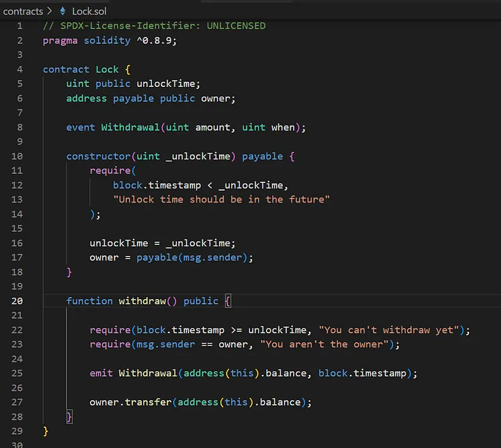
Task: Select the Lock.sol breadcrumb item
Action: pos(87,11)
